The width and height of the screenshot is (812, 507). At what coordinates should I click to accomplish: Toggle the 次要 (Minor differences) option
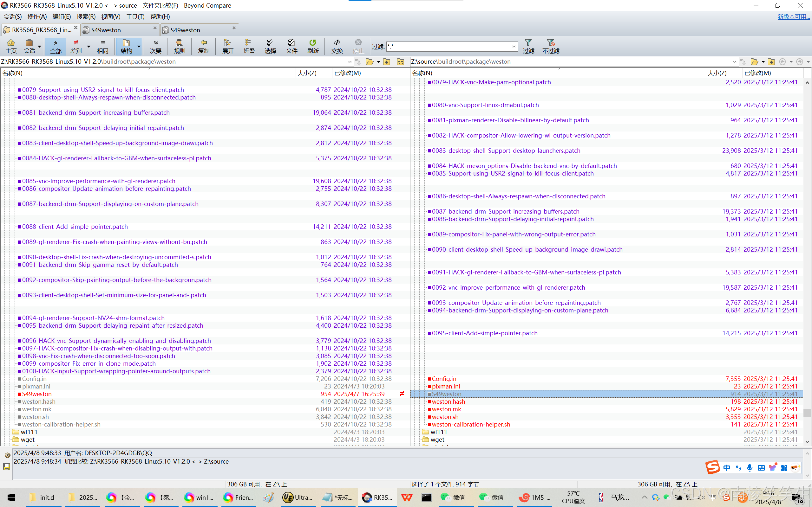click(x=155, y=46)
